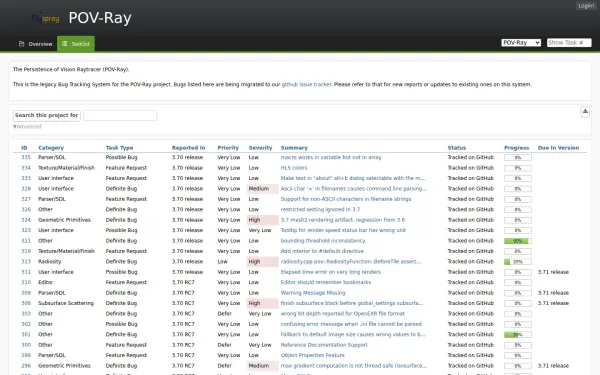Click the High severity cell of task 324
Screen dimensions: 600x375
(262, 220)
